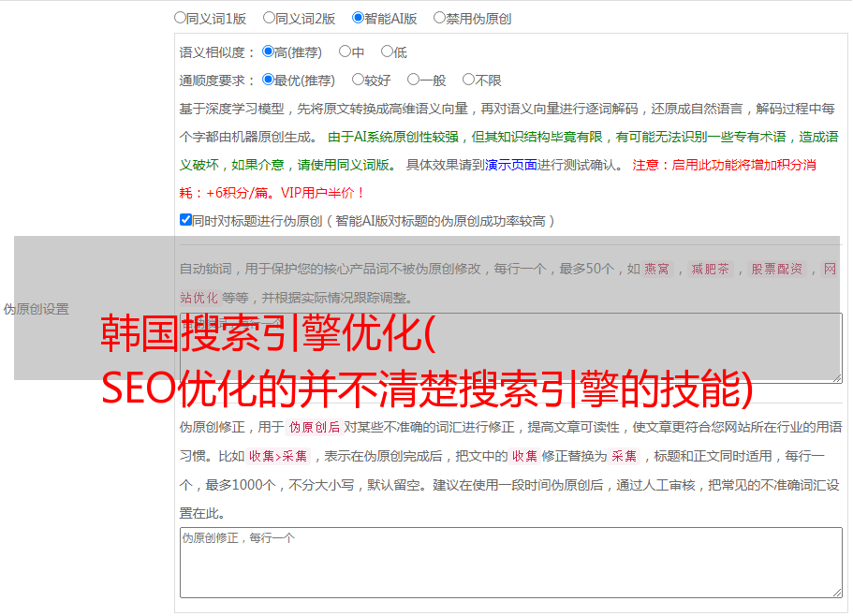The width and height of the screenshot is (853, 616).
Task: Click the 股票配资 example keyword
Action: [x=777, y=269]
